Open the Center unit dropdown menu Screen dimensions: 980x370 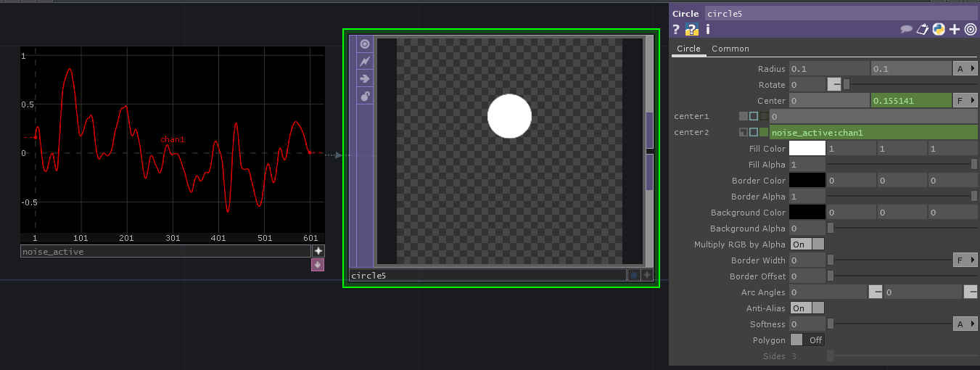coord(965,101)
